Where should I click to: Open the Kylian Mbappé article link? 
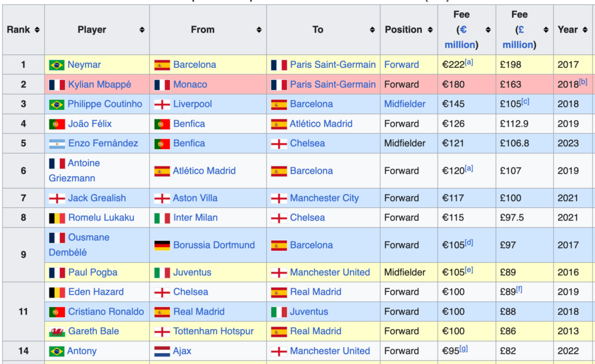pos(99,85)
